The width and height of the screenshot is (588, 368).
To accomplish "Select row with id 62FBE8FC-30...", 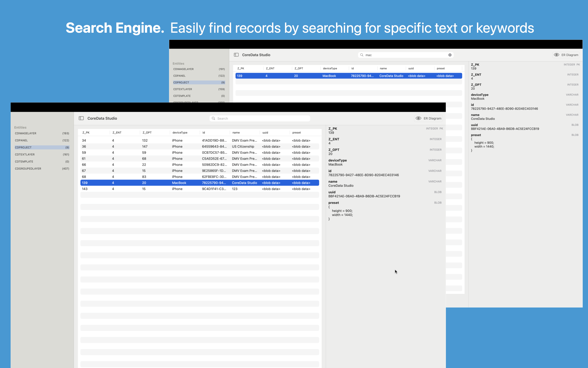I will point(199,177).
